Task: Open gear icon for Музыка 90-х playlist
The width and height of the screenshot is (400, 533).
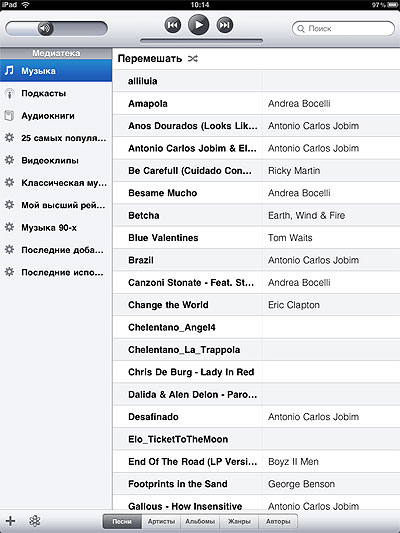Action: [10, 227]
